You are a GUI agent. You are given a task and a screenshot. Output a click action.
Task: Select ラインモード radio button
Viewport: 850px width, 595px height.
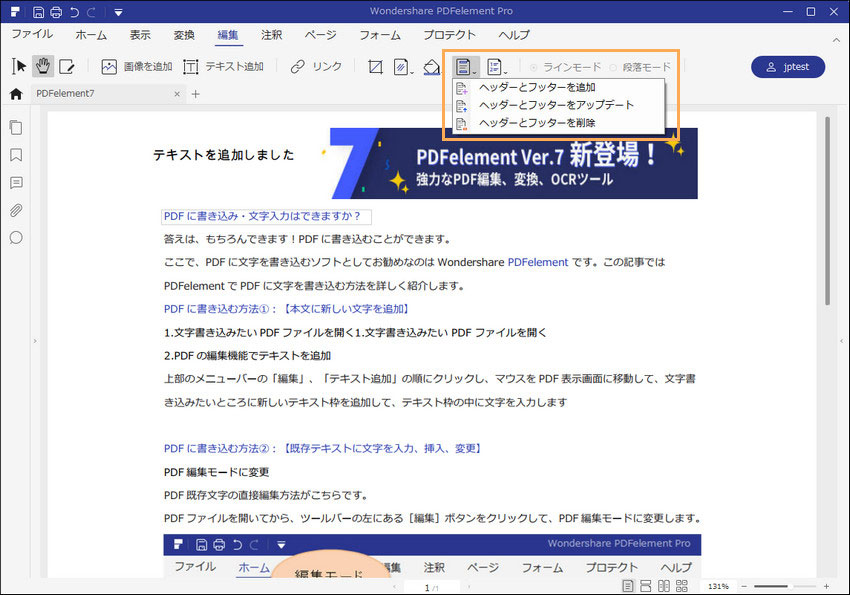566,67
